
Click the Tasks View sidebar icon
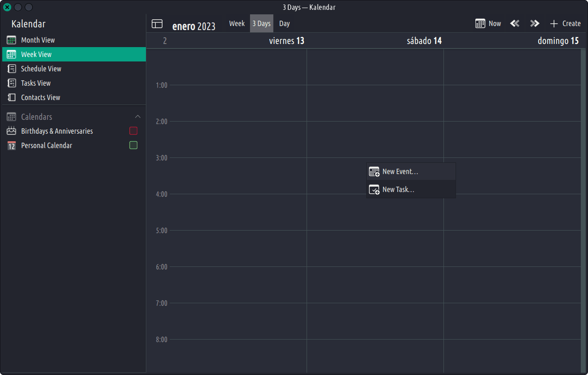pyautogui.click(x=12, y=83)
